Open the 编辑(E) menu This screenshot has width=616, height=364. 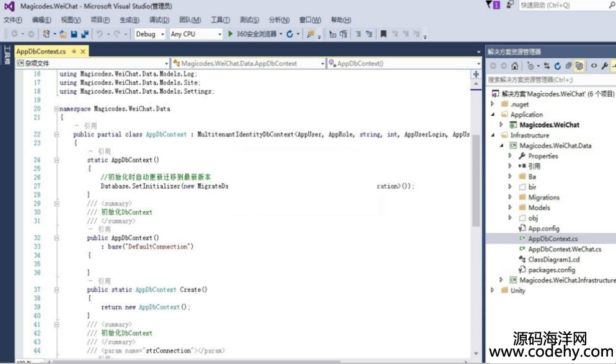tap(42, 20)
